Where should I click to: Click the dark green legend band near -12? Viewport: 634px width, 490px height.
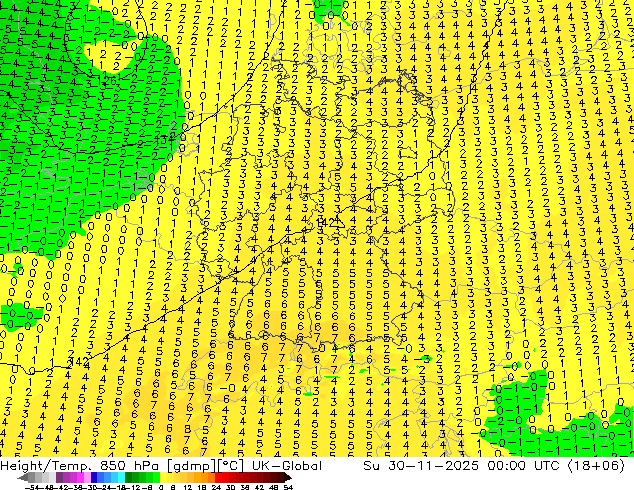point(128,478)
